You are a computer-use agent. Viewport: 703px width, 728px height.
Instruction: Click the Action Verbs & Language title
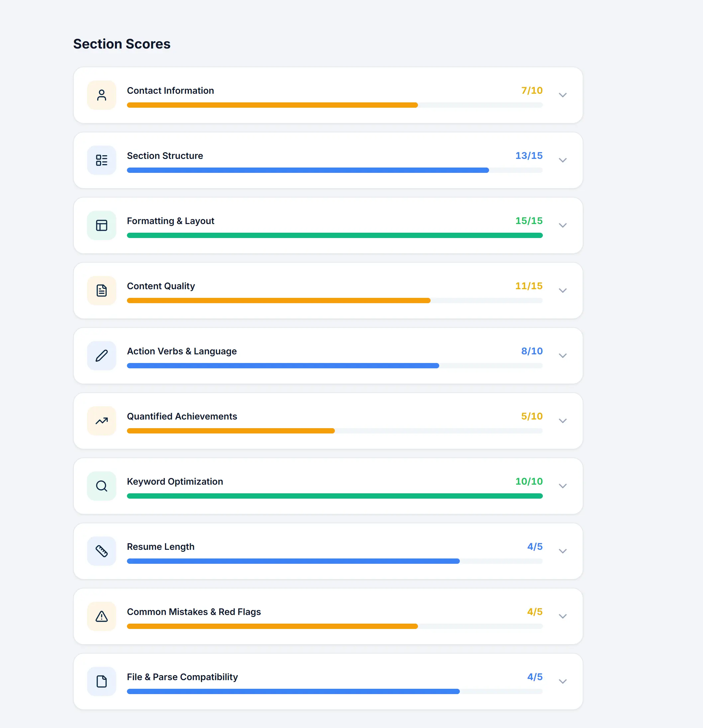[x=182, y=351]
